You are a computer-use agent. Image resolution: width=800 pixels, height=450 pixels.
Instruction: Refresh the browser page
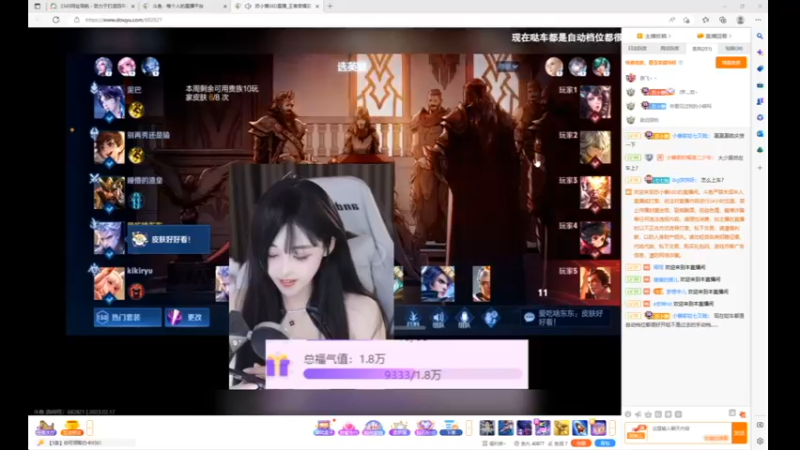point(56,20)
